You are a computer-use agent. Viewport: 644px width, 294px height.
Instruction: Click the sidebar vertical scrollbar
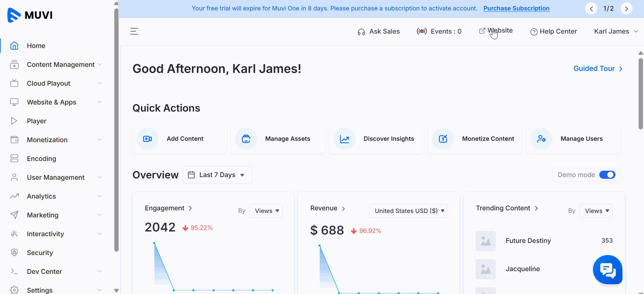[116, 129]
